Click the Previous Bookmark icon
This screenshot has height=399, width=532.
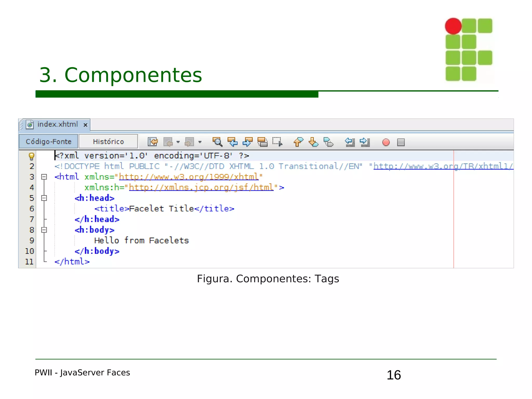[298, 142]
